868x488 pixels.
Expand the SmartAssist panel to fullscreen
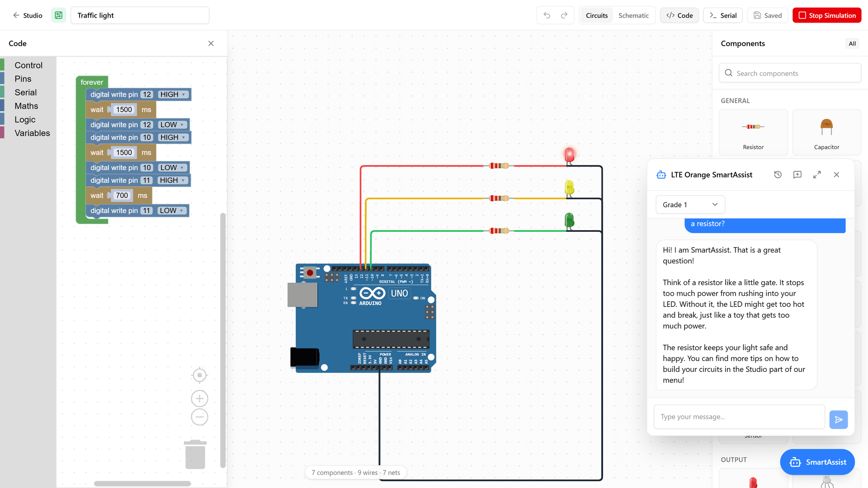point(817,175)
